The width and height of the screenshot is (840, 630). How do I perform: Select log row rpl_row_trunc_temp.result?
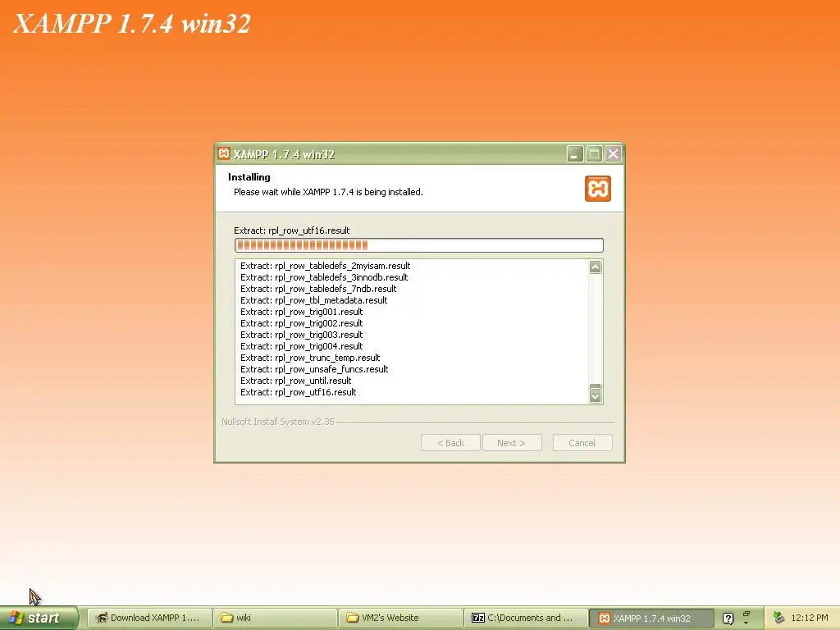coord(310,358)
